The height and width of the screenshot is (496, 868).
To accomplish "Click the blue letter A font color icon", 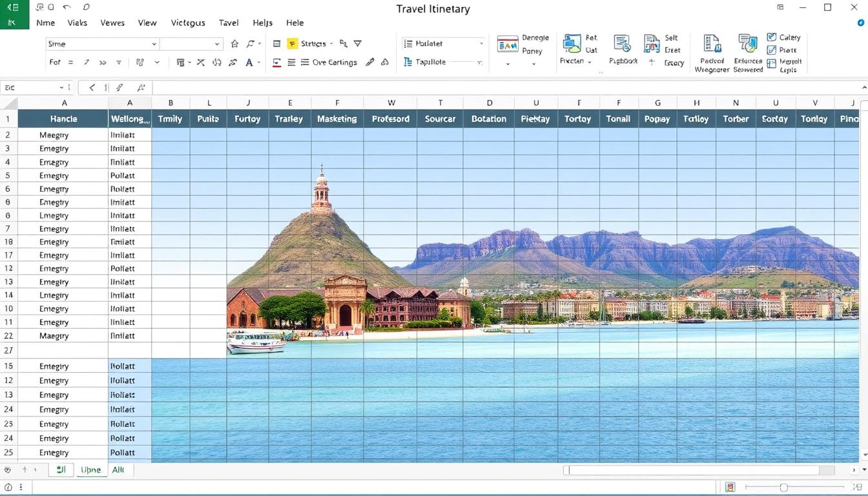I will (249, 63).
